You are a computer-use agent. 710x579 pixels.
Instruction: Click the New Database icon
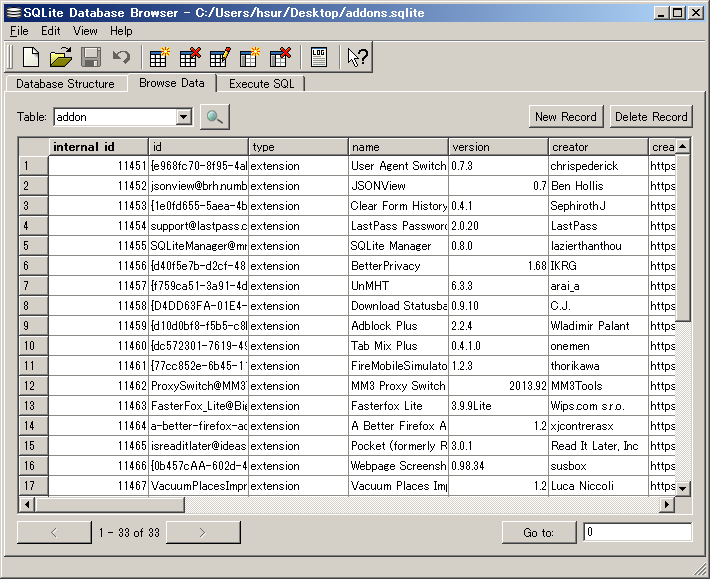click(31, 57)
